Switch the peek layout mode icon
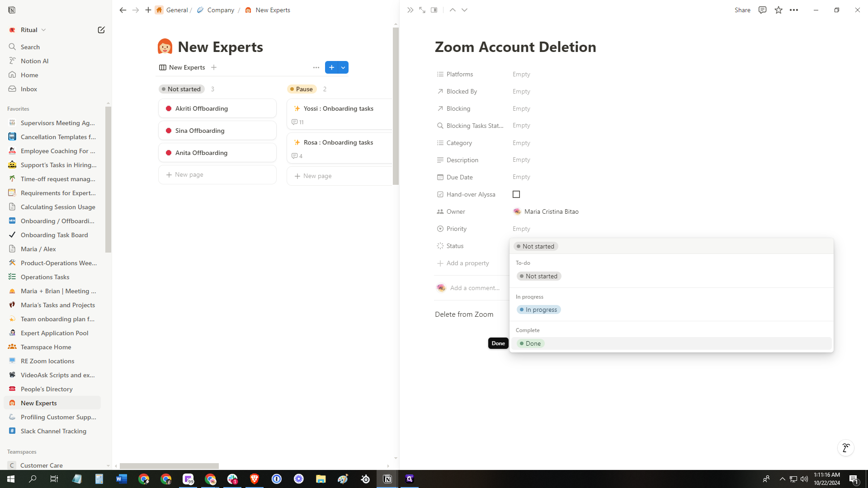The height and width of the screenshot is (488, 868). (x=434, y=10)
